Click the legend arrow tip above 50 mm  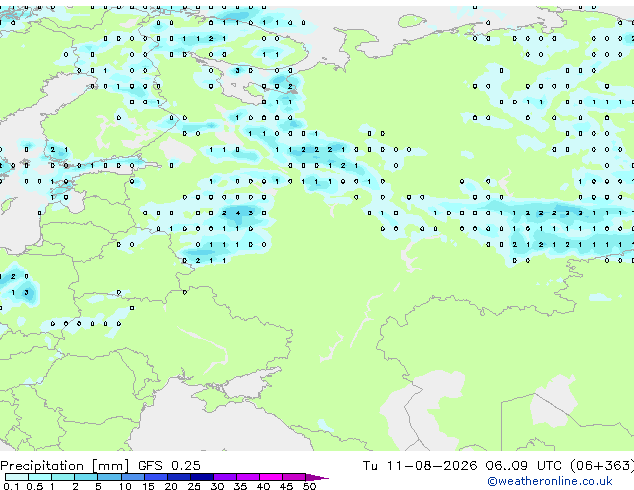tap(317, 477)
